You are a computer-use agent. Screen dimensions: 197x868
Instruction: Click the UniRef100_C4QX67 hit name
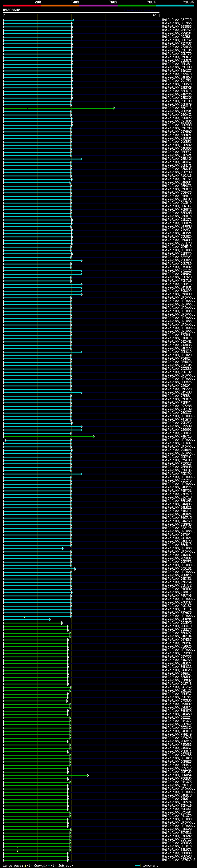177,162
